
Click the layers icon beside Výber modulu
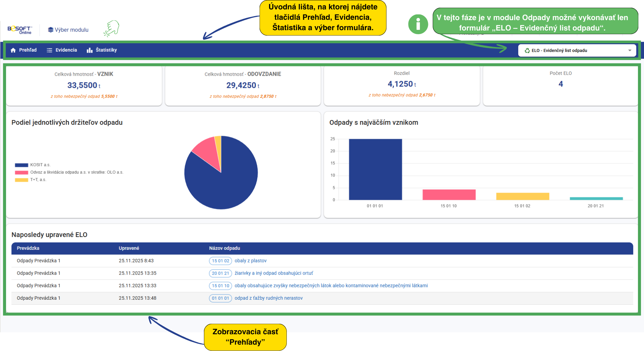[51, 30]
